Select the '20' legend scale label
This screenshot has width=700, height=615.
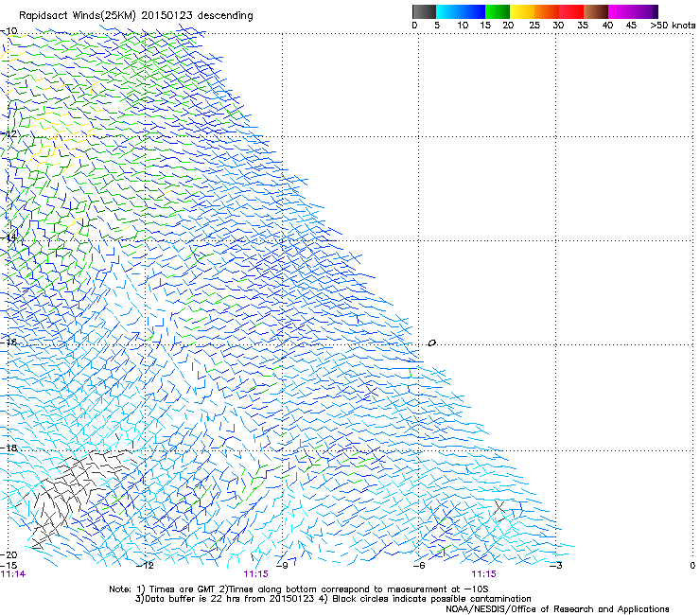508,25
